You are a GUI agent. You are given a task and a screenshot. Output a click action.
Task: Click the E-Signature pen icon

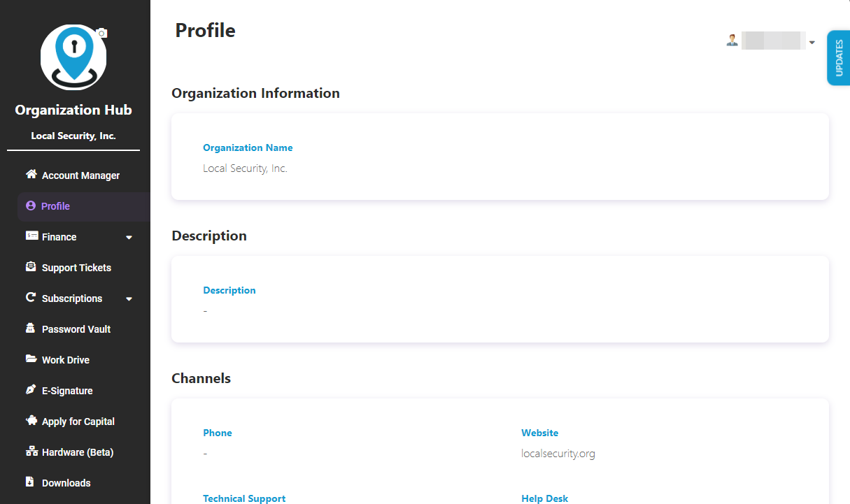[31, 389]
